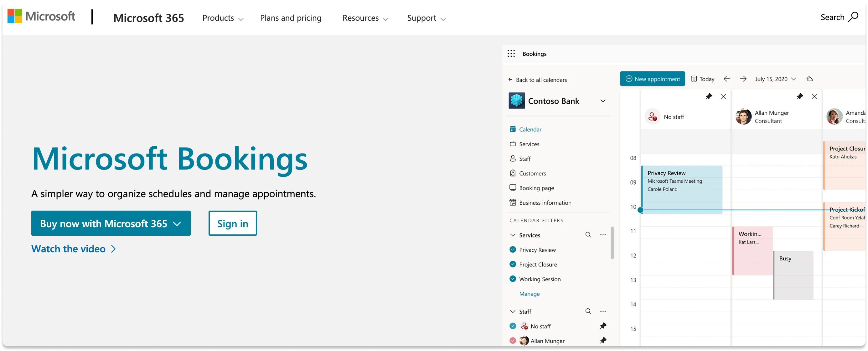Search the Services filter list
Viewport: 868px width, 351px height.
588,235
